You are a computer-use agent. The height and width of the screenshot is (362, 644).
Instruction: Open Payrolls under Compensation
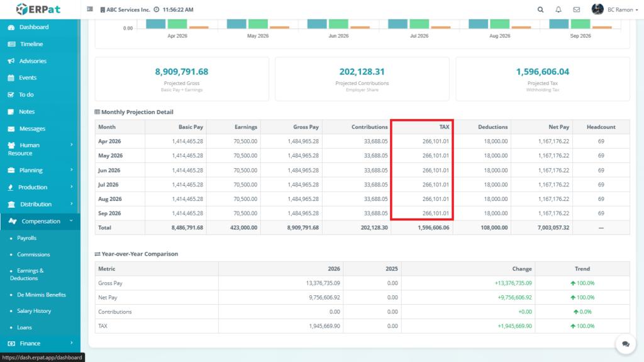click(26, 238)
